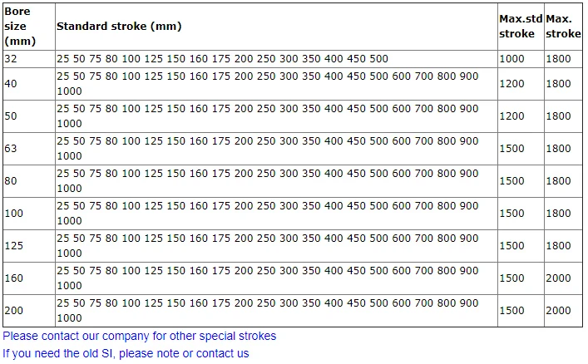Click Max.std stroke 1500 in bore 63 row
Viewport: 588px width, 364px height.
click(x=521, y=149)
